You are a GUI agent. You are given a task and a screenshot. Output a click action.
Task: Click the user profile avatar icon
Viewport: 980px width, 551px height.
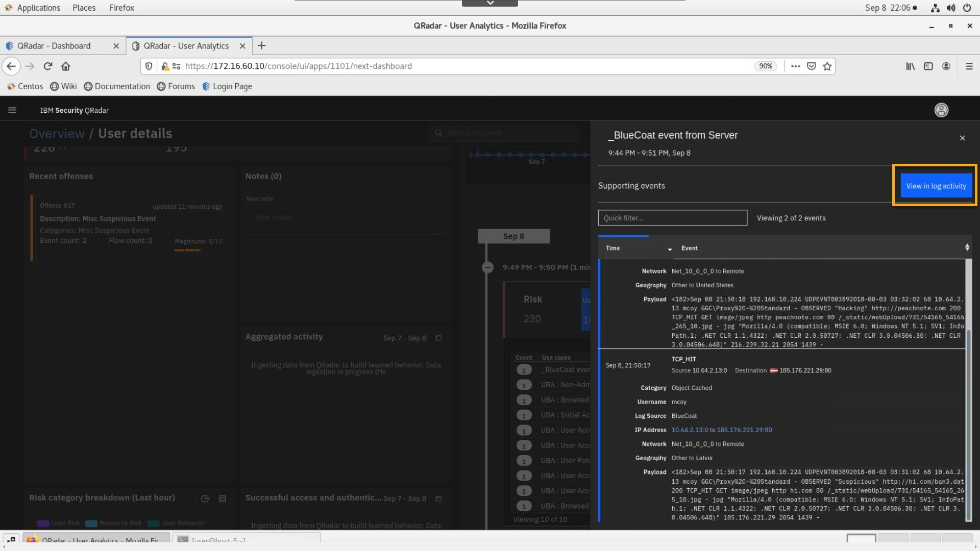(941, 110)
